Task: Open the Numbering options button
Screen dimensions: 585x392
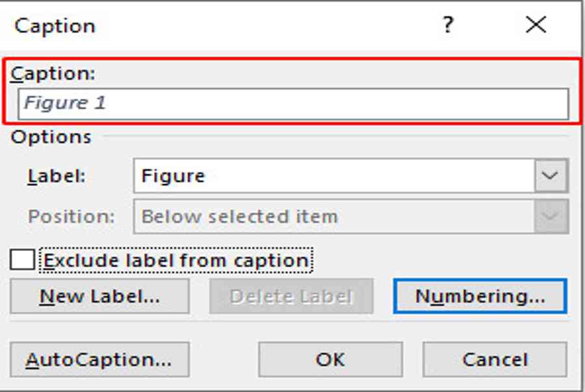Action: (x=480, y=296)
